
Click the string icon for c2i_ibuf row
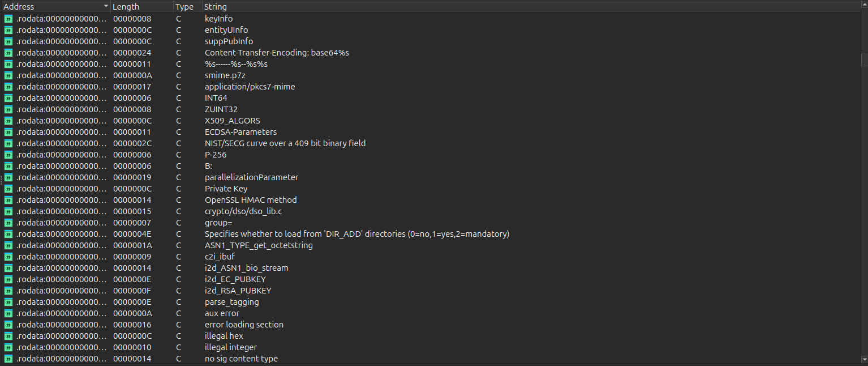coord(8,257)
